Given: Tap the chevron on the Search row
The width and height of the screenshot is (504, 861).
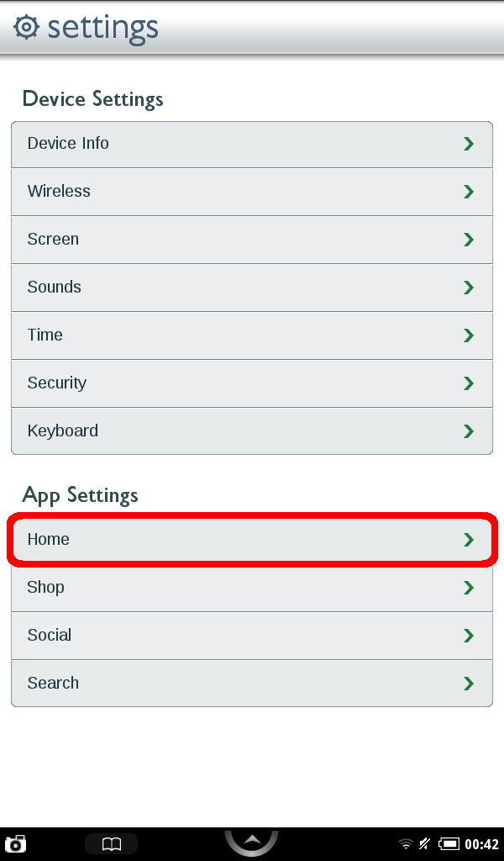Looking at the screenshot, I should click(x=469, y=684).
